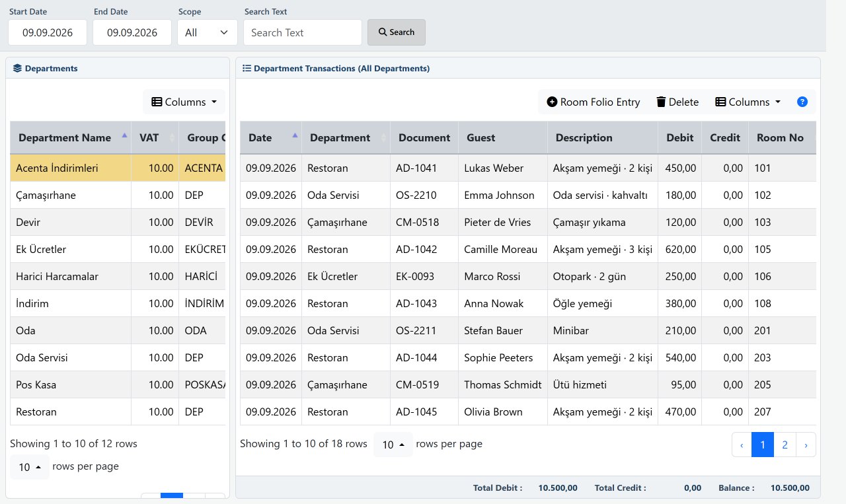Add a Room Folio Entry

(594, 102)
